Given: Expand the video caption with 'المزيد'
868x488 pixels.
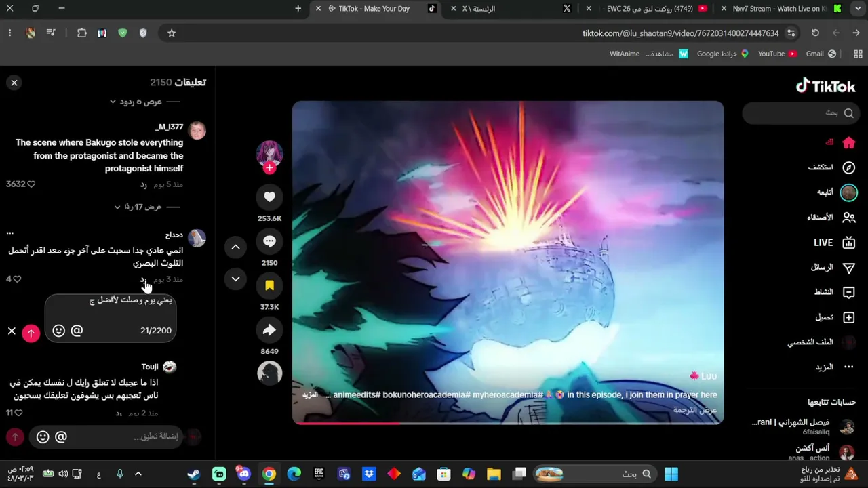Looking at the screenshot, I should tap(309, 394).
